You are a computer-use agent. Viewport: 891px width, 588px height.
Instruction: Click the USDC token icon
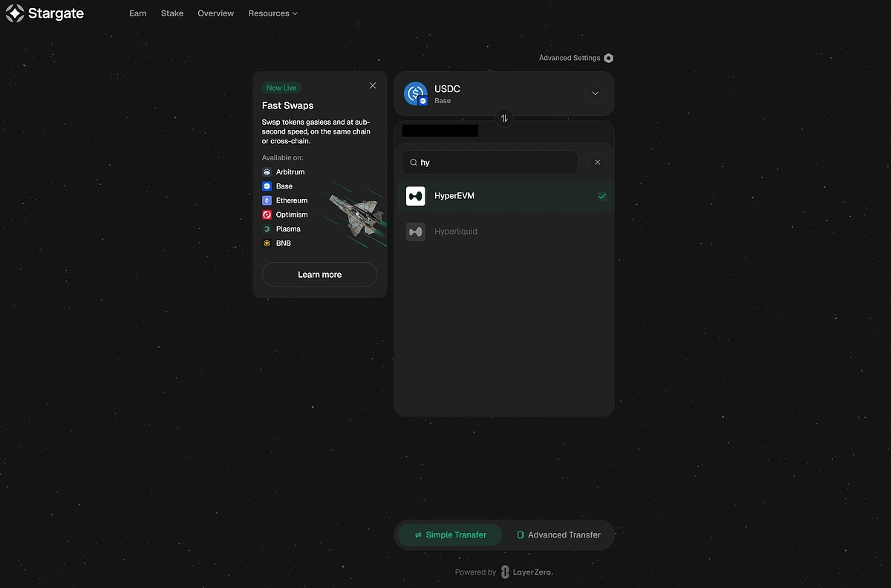(x=415, y=94)
